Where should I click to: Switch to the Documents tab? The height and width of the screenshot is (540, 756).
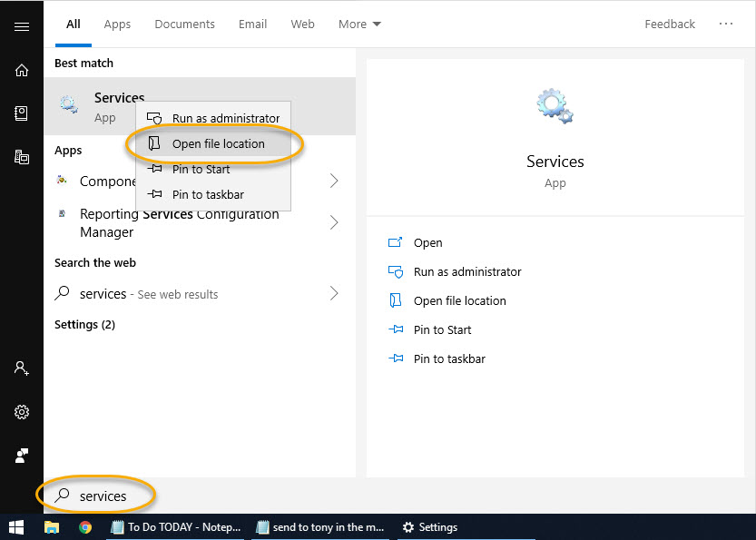[184, 25]
